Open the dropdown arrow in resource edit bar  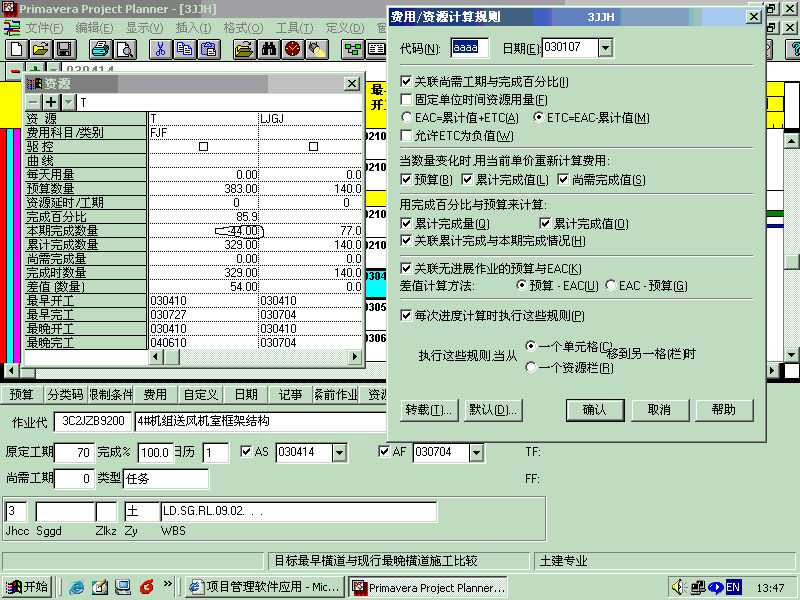pos(69,103)
